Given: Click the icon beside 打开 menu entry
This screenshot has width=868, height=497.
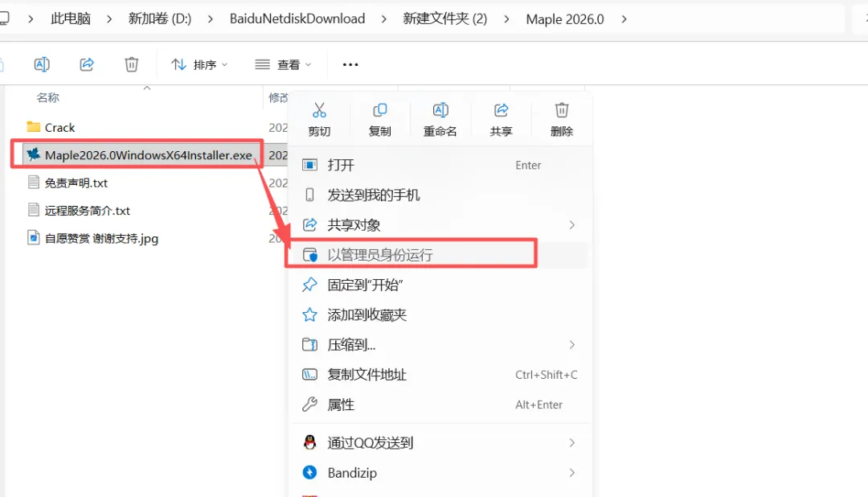Looking at the screenshot, I should tap(310, 165).
